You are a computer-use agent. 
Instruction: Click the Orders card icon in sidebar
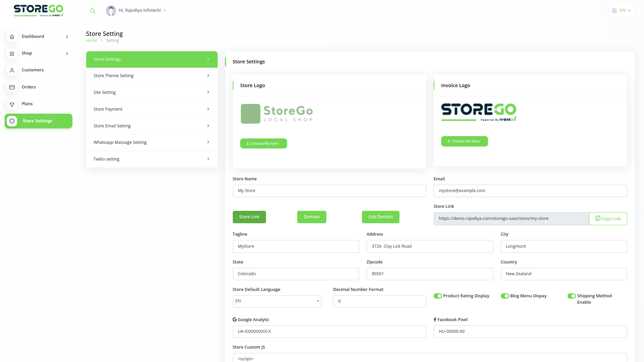click(x=12, y=87)
